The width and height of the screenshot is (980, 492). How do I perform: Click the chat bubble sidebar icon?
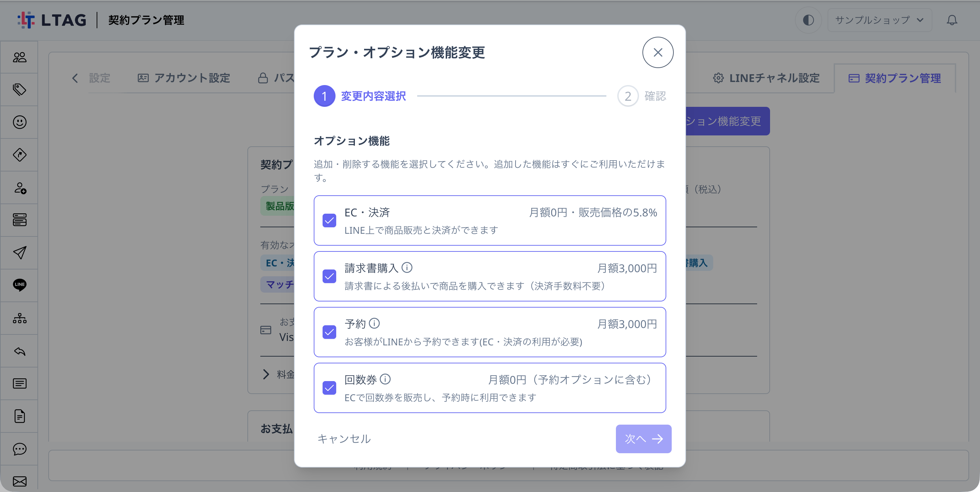pyautogui.click(x=19, y=449)
